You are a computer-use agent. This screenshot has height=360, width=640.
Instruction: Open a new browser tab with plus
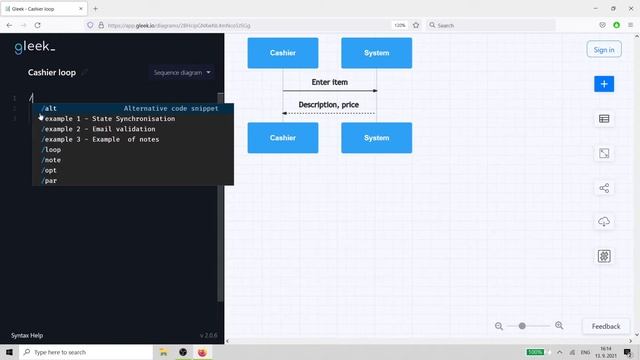95,9
